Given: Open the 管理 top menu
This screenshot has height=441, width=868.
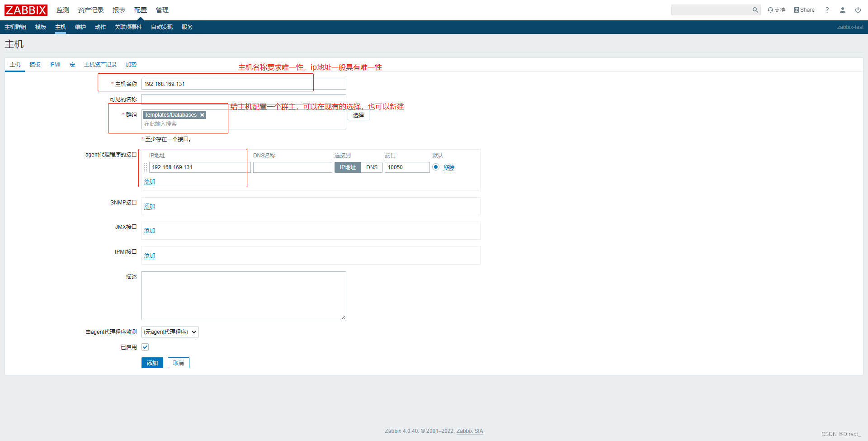Looking at the screenshot, I should [x=162, y=10].
